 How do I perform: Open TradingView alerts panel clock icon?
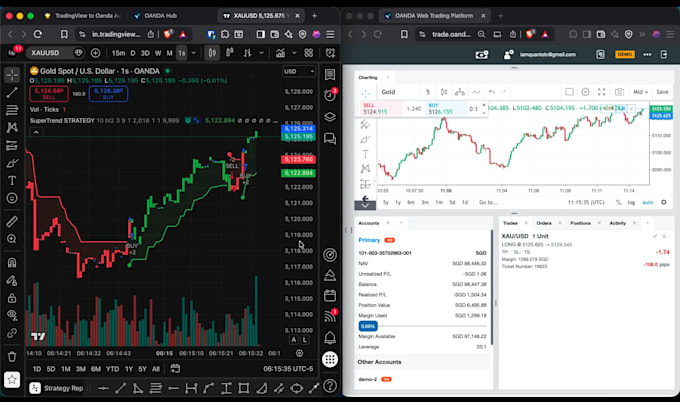point(330,95)
